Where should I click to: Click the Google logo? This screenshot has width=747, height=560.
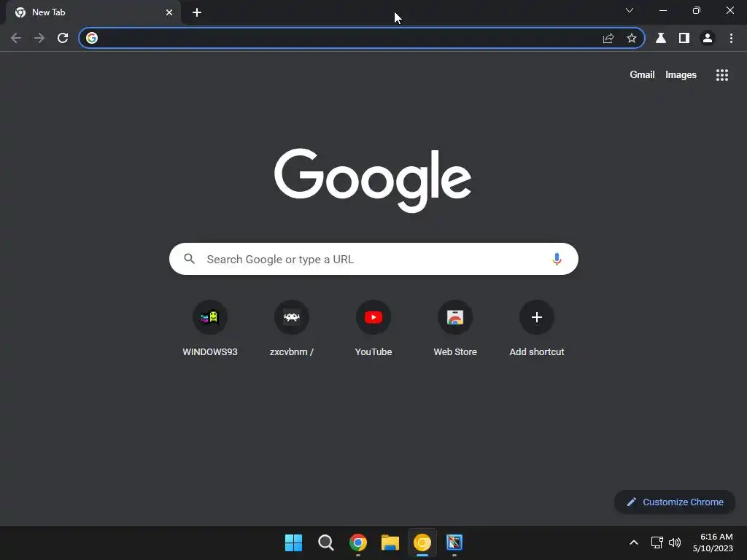click(373, 180)
